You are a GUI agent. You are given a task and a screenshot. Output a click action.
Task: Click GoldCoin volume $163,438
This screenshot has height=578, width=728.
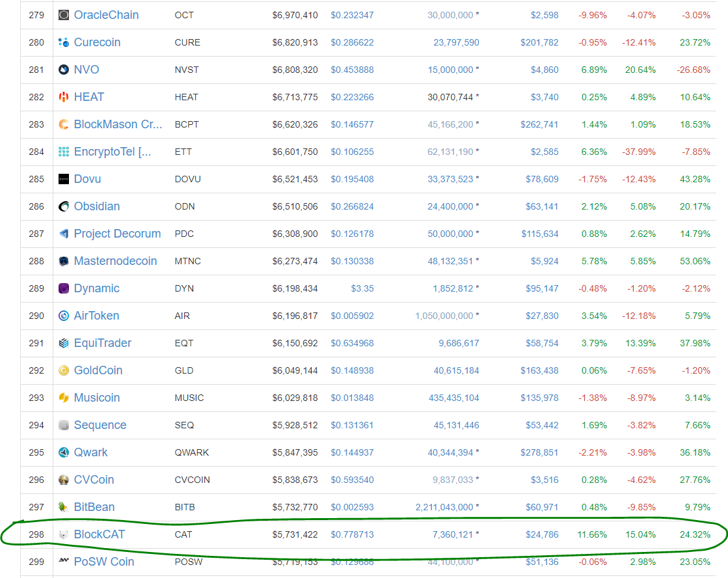pos(539,370)
